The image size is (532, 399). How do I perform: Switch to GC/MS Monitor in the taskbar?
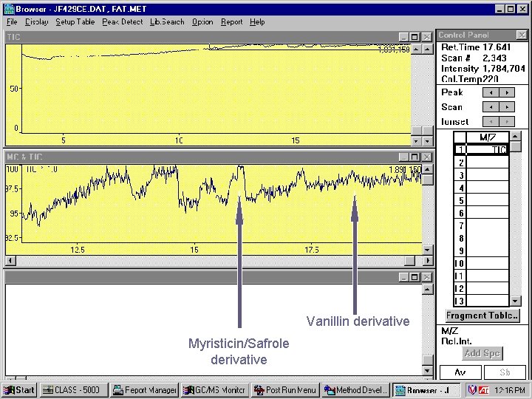coord(215,390)
